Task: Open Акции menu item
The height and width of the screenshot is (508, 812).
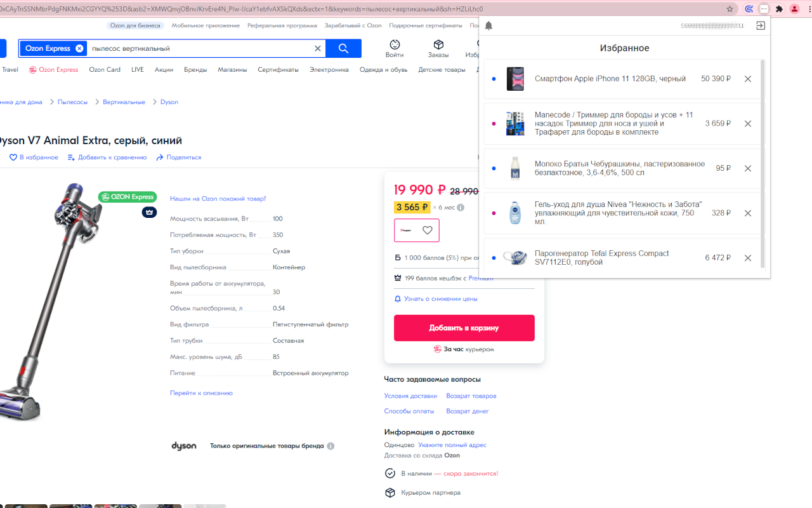Action: click(x=164, y=70)
